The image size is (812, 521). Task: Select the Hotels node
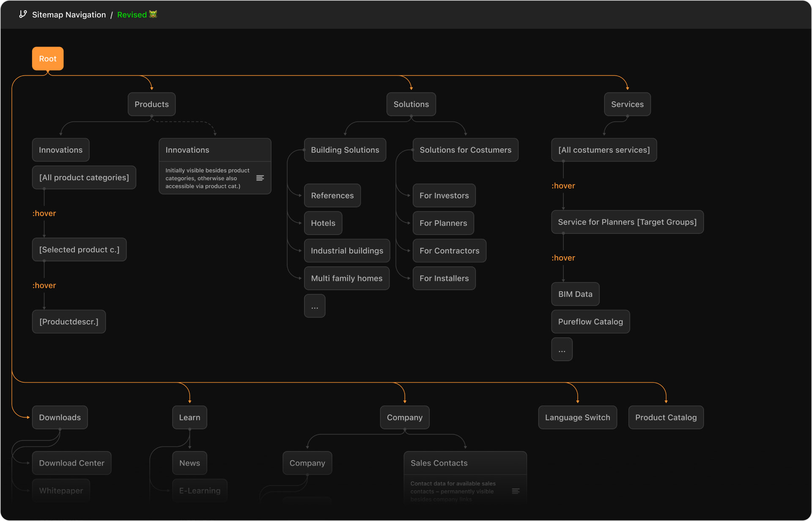coord(323,223)
